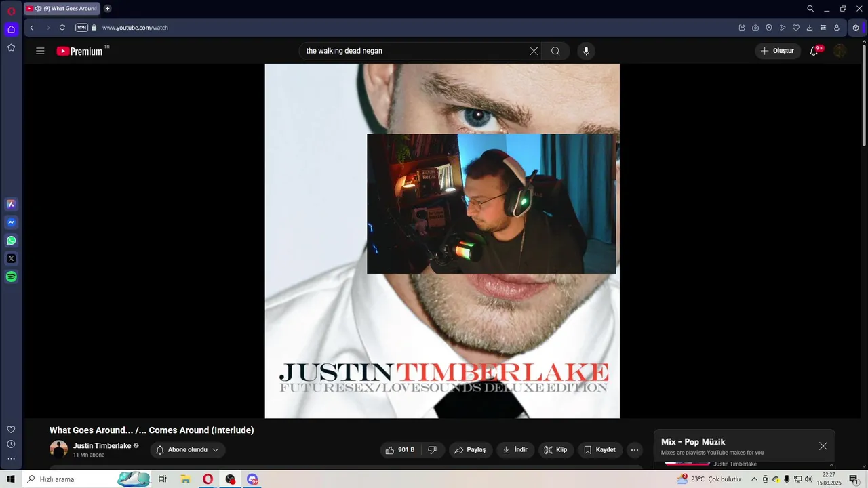Viewport: 868px width, 488px height.
Task: Open the Justin Timberlake channel name link
Action: [x=102, y=446]
